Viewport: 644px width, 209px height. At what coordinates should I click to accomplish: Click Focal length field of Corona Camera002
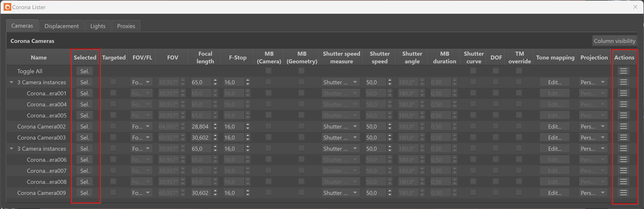[201, 126]
